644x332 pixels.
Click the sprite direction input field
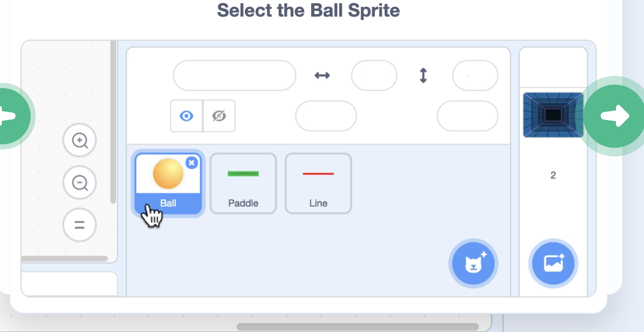click(x=467, y=116)
